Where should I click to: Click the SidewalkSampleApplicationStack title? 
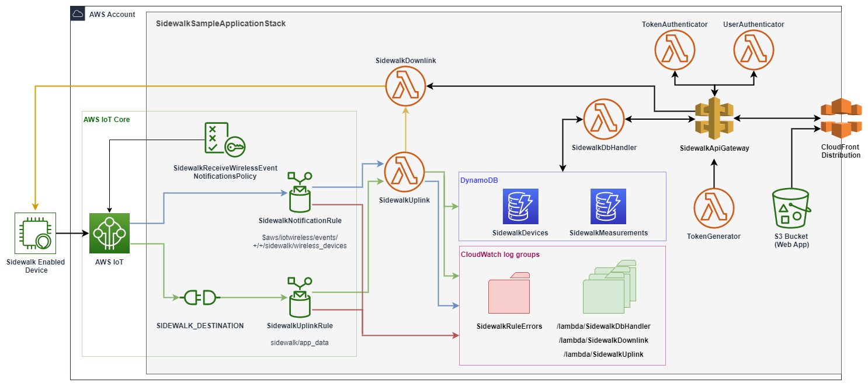(221, 24)
